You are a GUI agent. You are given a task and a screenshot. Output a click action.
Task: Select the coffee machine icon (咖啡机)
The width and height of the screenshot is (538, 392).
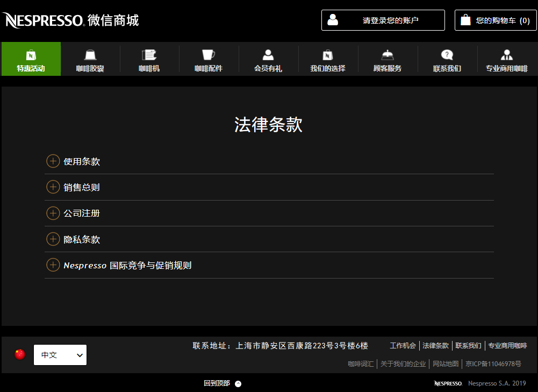tap(149, 55)
